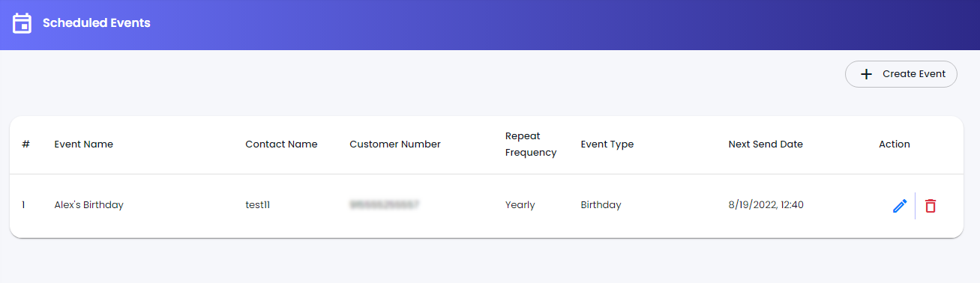Open the Alex's Birthday event name
This screenshot has width=980, height=283.
pos(89,205)
